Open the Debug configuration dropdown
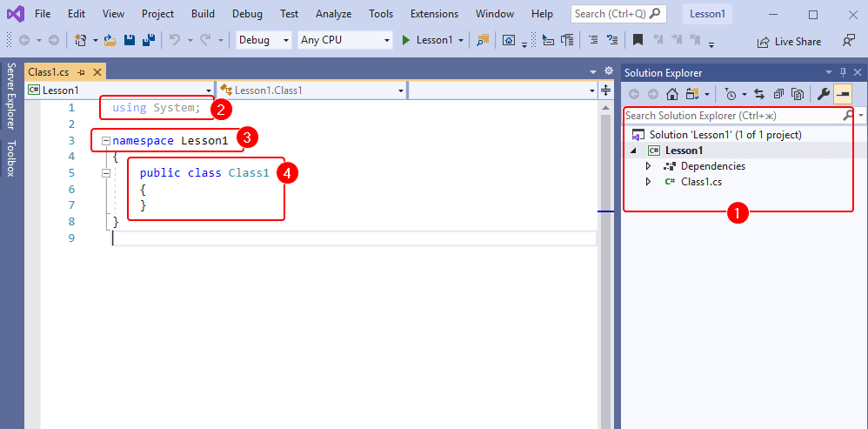The height and width of the screenshot is (429, 868). [264, 40]
